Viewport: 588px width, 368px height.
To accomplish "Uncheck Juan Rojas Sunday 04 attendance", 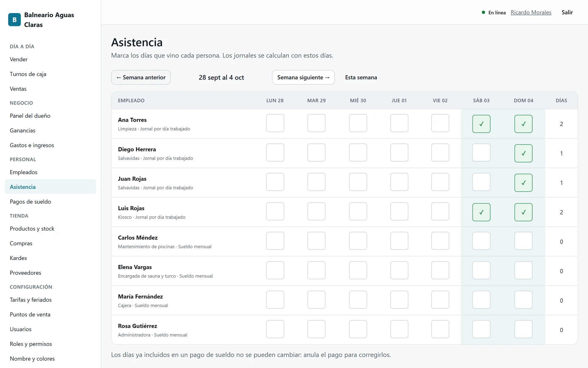I will point(523,183).
